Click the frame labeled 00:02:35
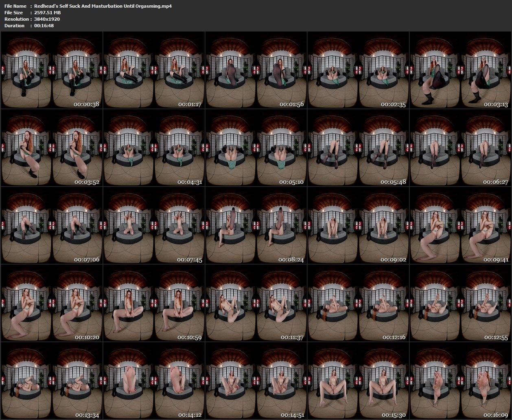The image size is (512, 420). pyautogui.click(x=358, y=70)
